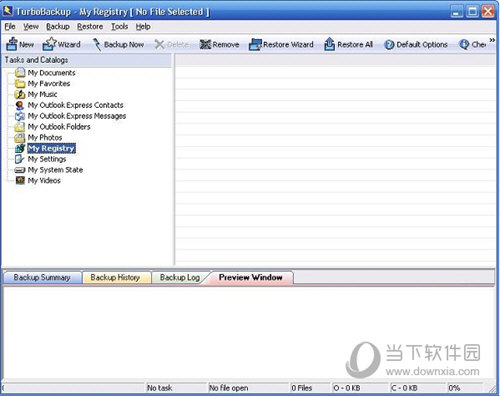Image resolution: width=500 pixels, height=396 pixels.
Task: Select the My Outlook Folders icon
Action: tap(20, 127)
